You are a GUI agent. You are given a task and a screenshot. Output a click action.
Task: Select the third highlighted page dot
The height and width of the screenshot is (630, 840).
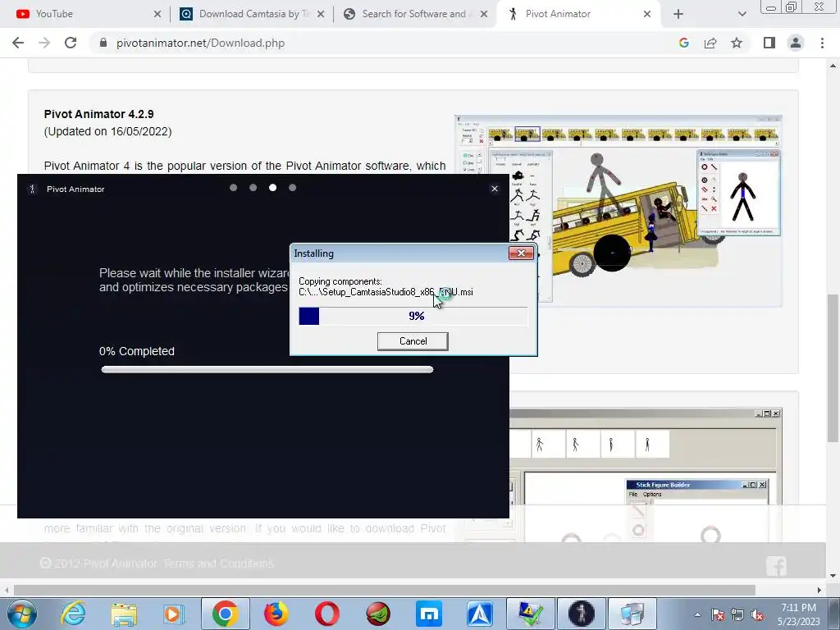pyautogui.click(x=272, y=188)
